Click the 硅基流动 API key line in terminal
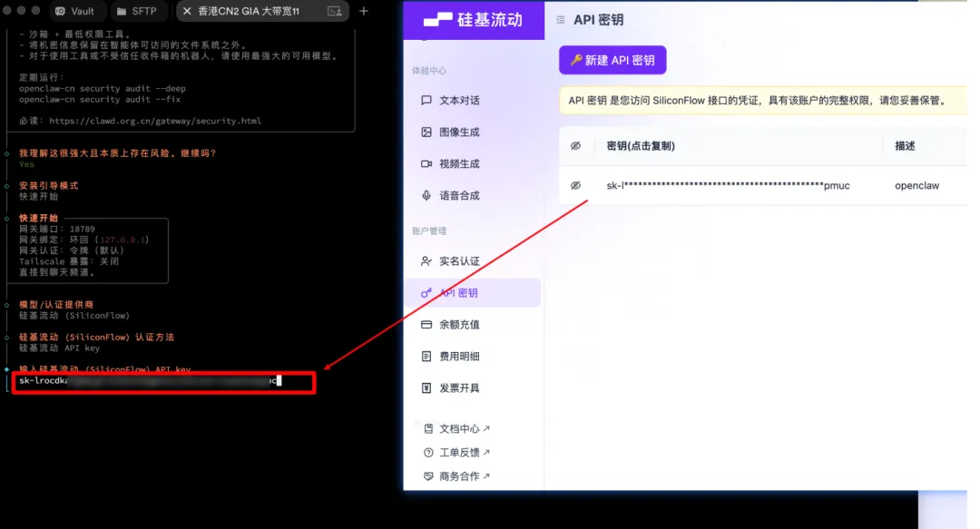The height and width of the screenshot is (529, 980). point(59,348)
